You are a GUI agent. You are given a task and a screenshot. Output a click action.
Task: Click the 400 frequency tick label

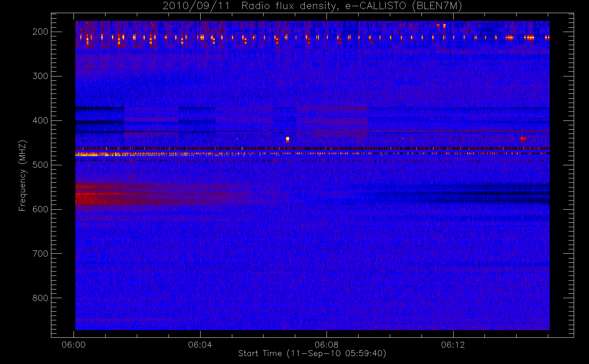coord(40,120)
